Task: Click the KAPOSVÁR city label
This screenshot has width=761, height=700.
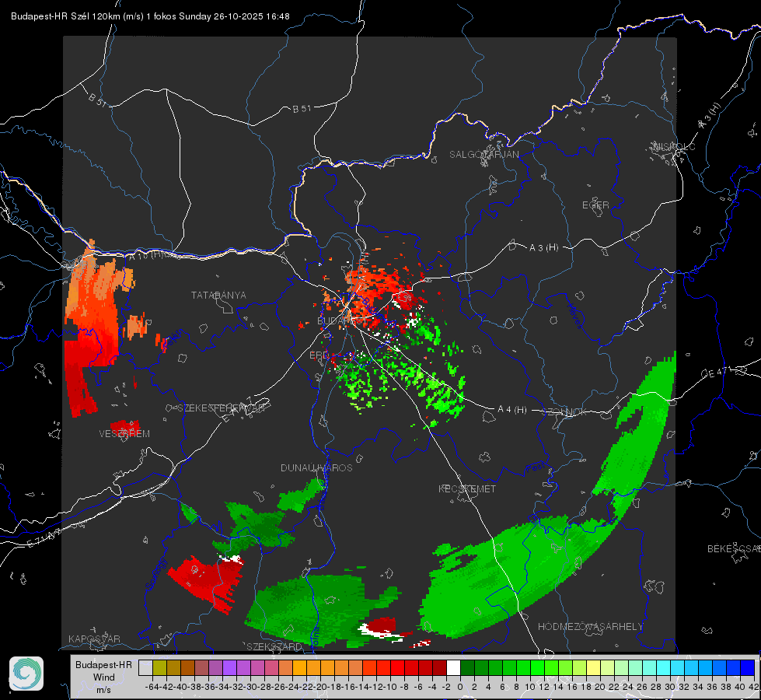Action: [x=94, y=639]
